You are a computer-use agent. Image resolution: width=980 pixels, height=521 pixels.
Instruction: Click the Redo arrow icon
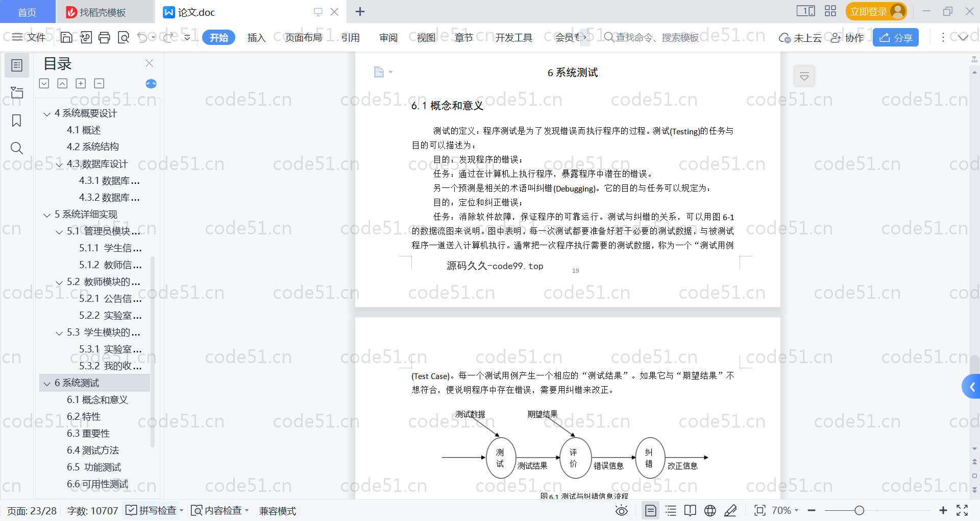pos(168,37)
